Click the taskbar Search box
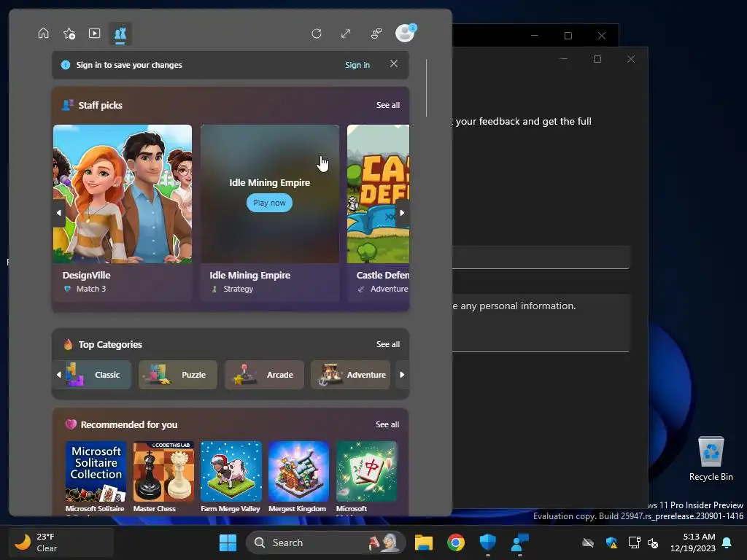 [326, 542]
